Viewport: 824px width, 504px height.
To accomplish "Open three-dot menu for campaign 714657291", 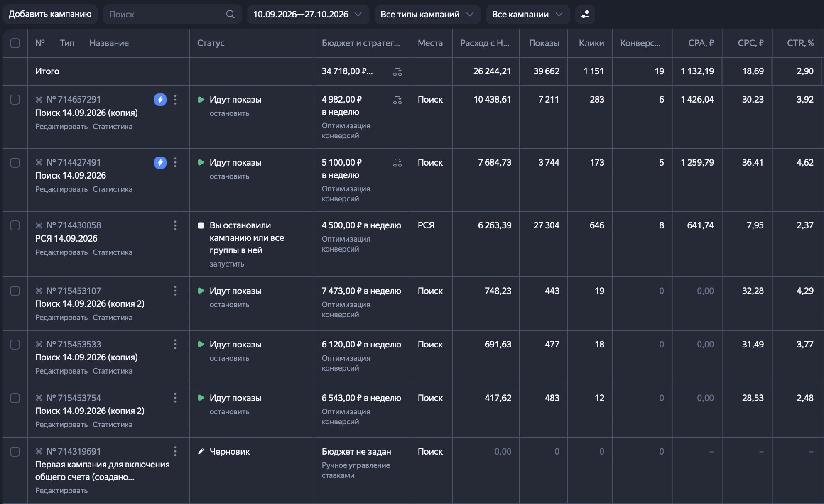I will pyautogui.click(x=175, y=100).
